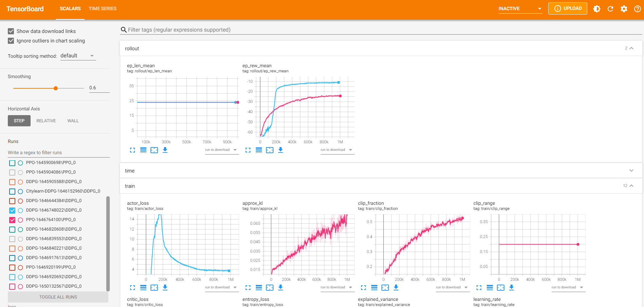Open run to download dropdown for clip_fraction
This screenshot has width=644, height=307.
click(x=452, y=287)
